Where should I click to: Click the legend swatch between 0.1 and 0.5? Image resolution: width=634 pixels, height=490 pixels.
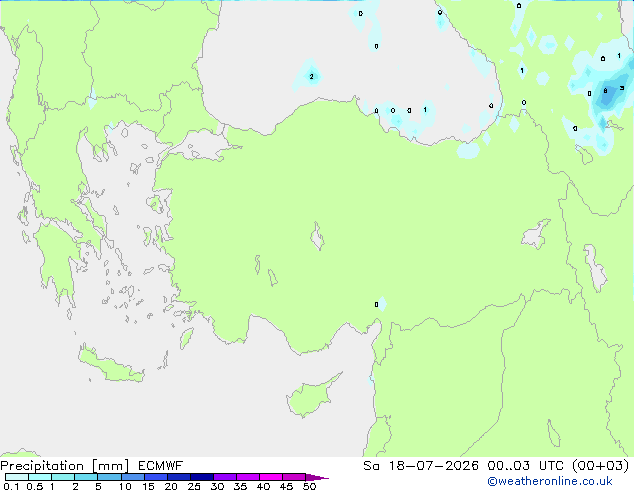point(17,477)
